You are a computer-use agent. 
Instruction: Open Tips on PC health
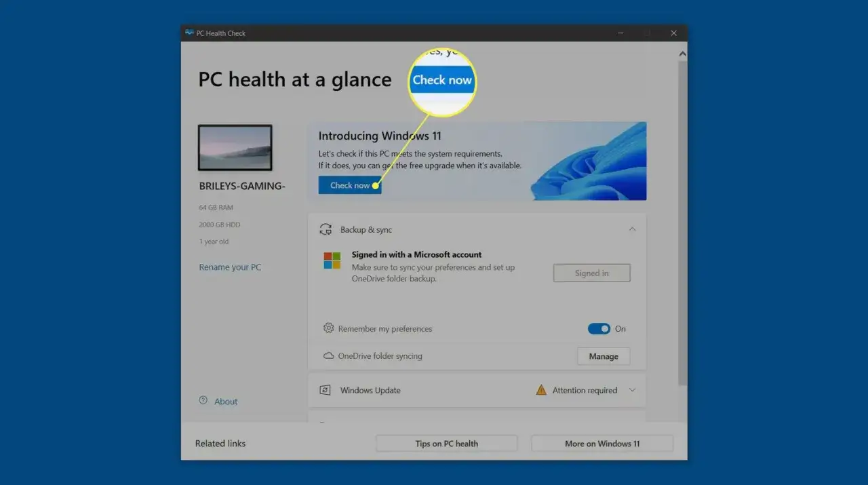447,444
